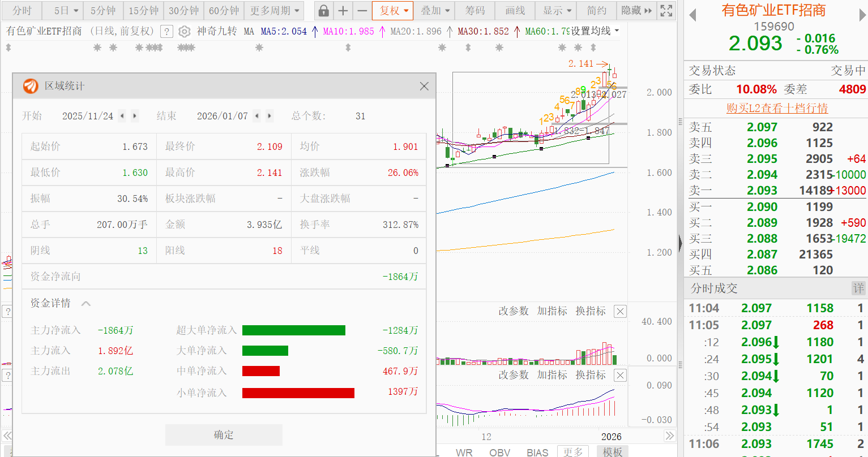
Task: Select the OBV indicator tab
Action: click(499, 452)
